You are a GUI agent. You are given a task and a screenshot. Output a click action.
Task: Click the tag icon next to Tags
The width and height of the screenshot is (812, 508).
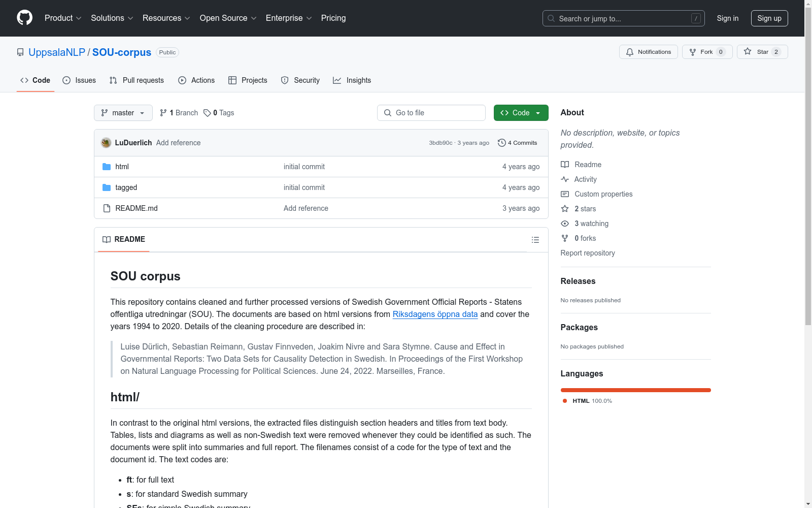(x=207, y=113)
